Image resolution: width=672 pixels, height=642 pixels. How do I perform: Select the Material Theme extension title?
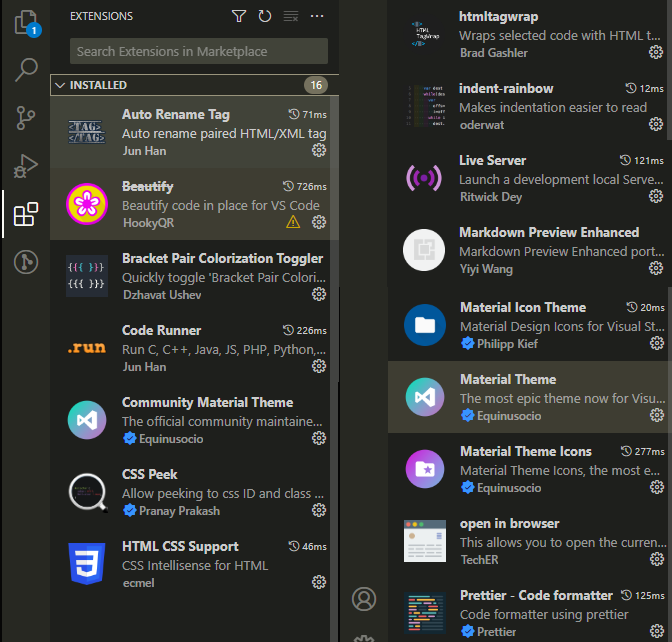pyautogui.click(x=508, y=380)
